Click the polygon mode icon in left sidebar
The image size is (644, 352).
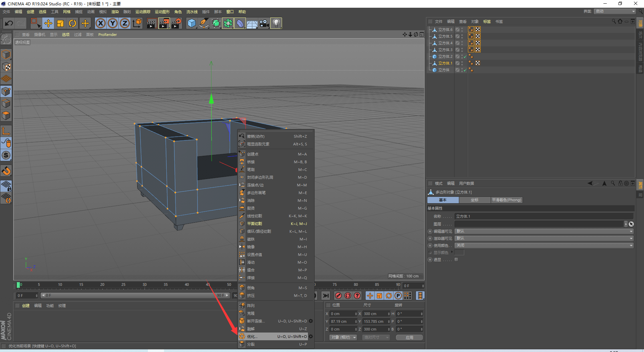click(6, 116)
